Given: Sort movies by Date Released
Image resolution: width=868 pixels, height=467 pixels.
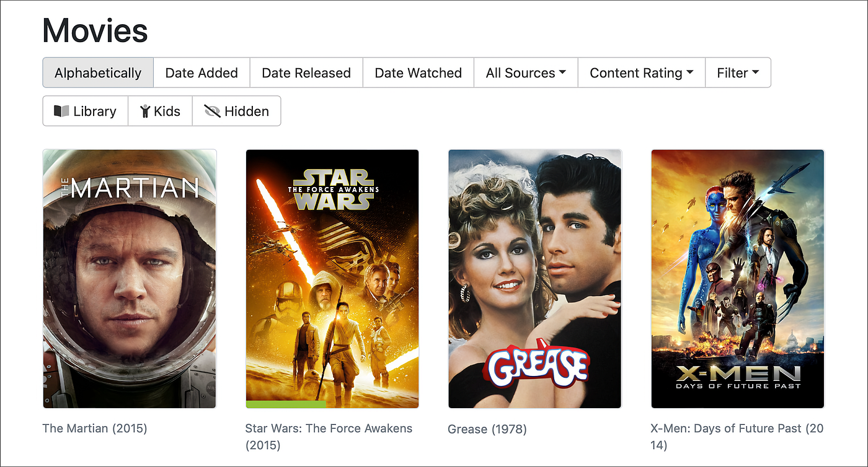Looking at the screenshot, I should pos(306,72).
